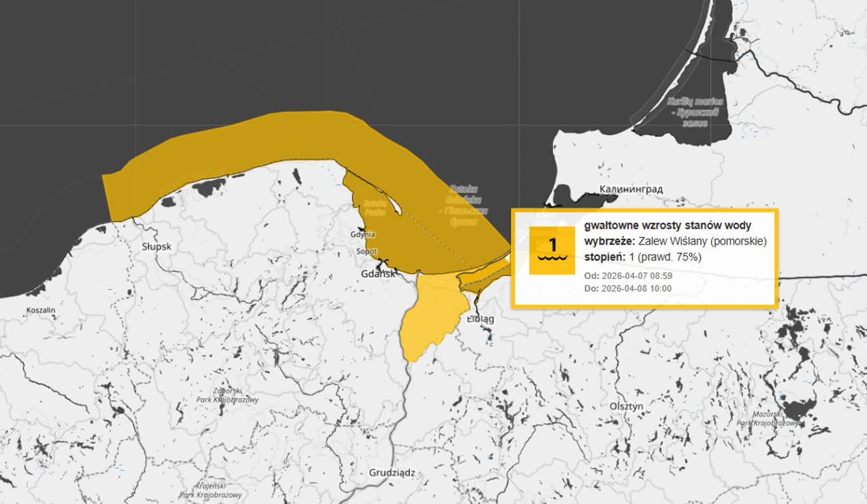This screenshot has height=504, width=867.
Task: Click the Калининград city label
Action: pos(631,189)
